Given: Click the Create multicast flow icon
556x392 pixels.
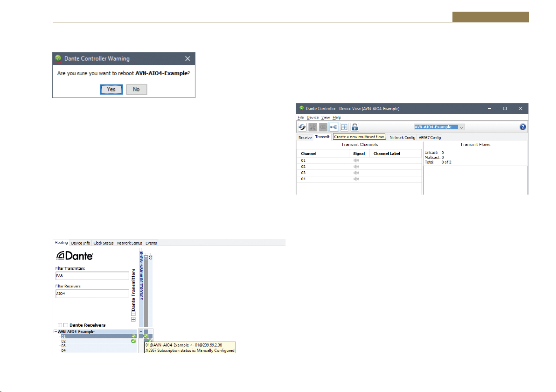Looking at the screenshot, I should [x=334, y=127].
